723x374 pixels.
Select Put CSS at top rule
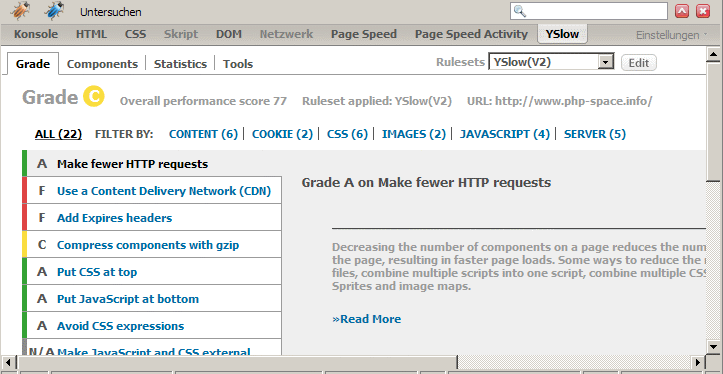click(152, 272)
